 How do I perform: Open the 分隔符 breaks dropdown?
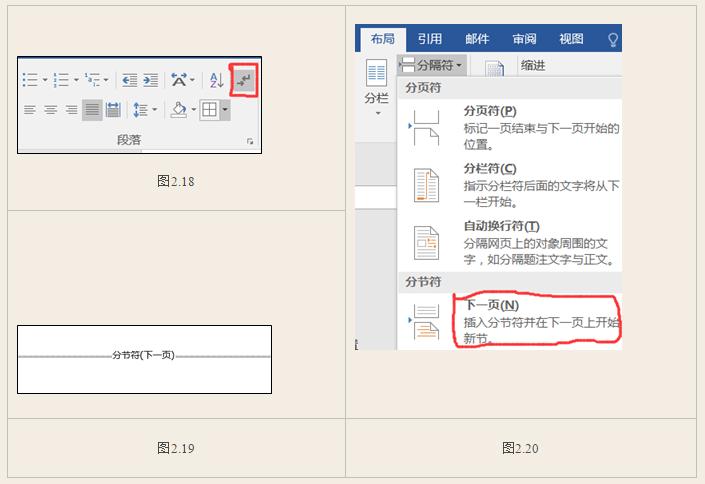pyautogui.click(x=432, y=65)
